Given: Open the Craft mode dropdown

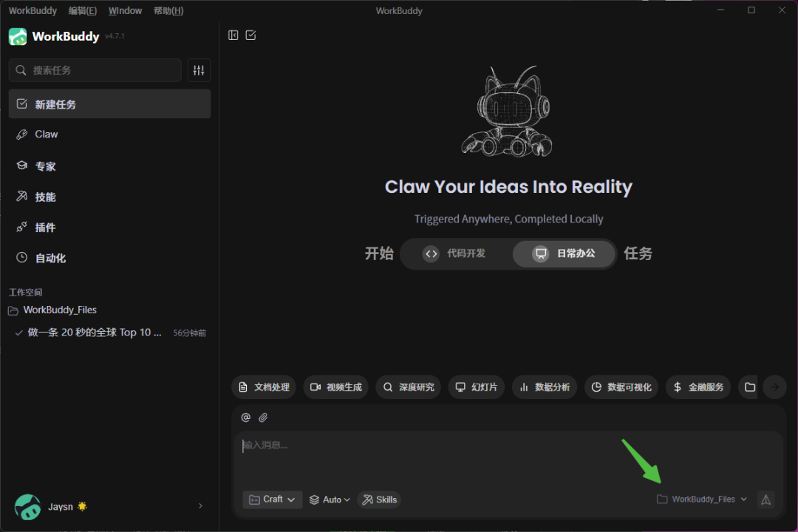Looking at the screenshot, I should tap(272, 499).
